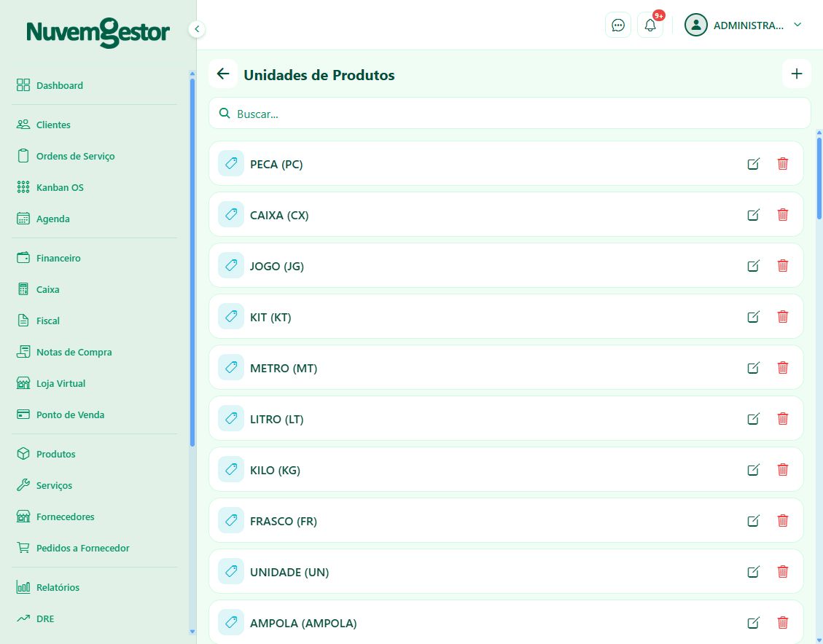Delete the FRASCO (FR) unit
The height and width of the screenshot is (644, 823).
tap(783, 520)
